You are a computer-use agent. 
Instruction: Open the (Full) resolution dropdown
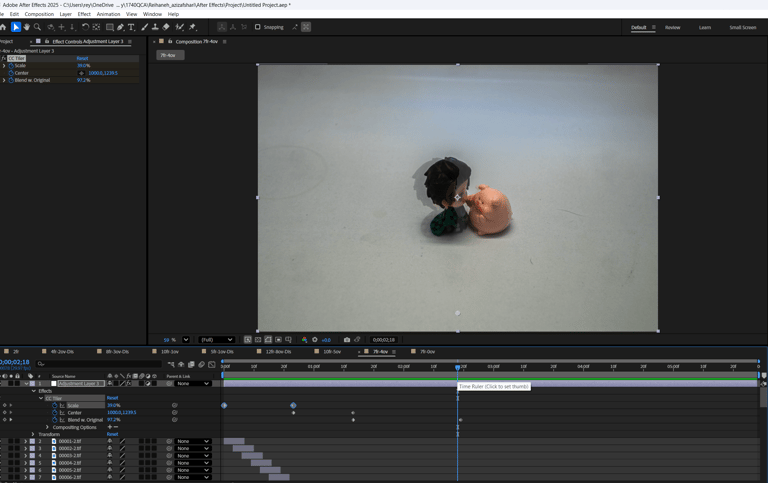(216, 339)
